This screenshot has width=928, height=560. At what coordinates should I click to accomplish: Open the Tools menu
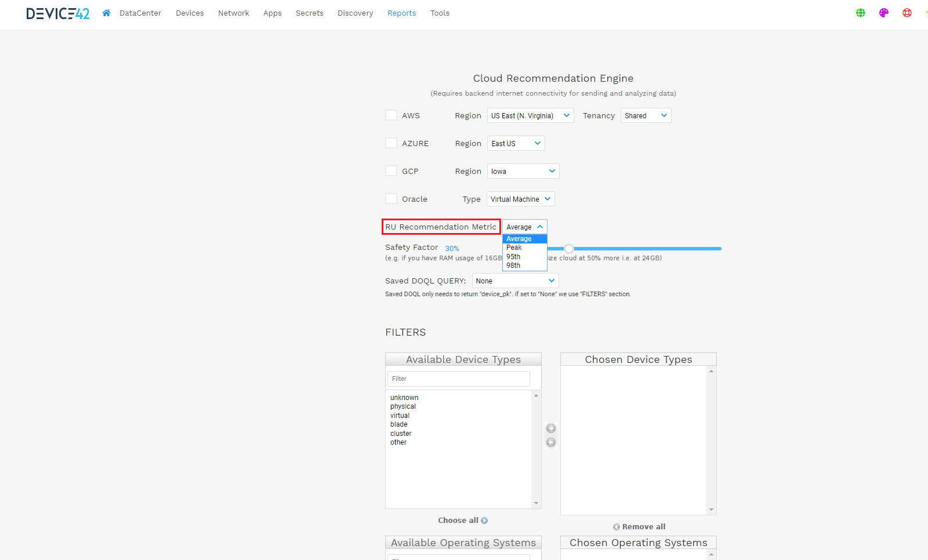click(x=440, y=13)
